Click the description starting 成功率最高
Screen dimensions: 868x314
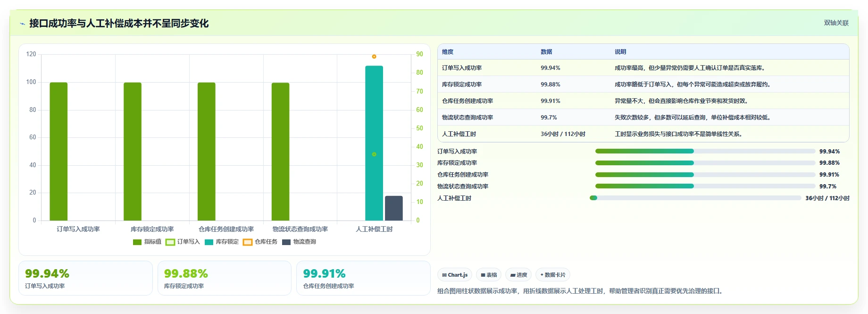(x=690, y=68)
